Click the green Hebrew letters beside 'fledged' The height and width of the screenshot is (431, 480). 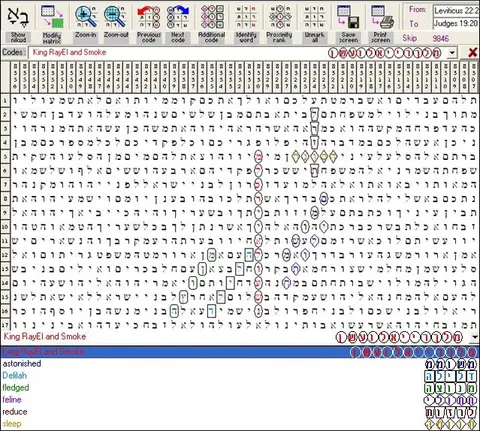click(451, 388)
